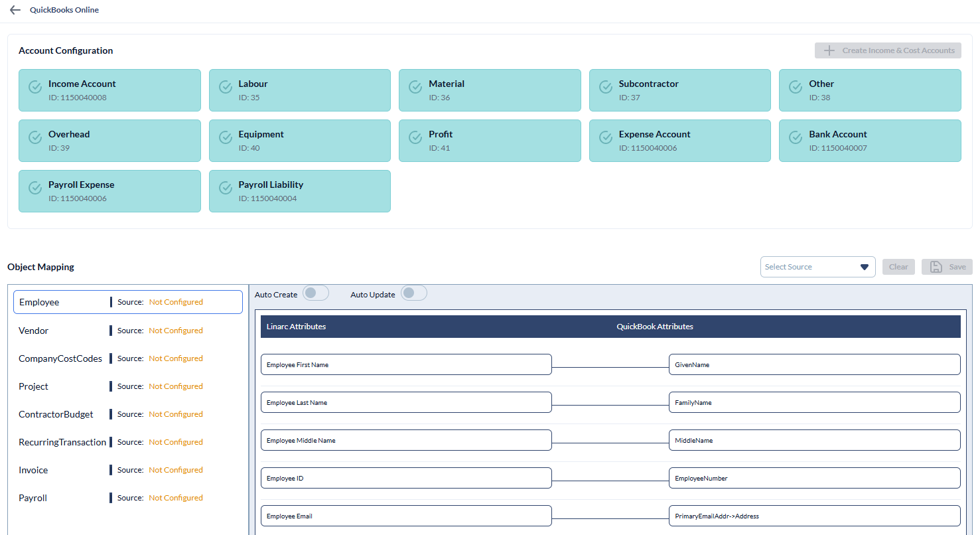The width and height of the screenshot is (980, 535).
Task: Click the checkmark icon on Subcontractor card
Action: point(606,87)
